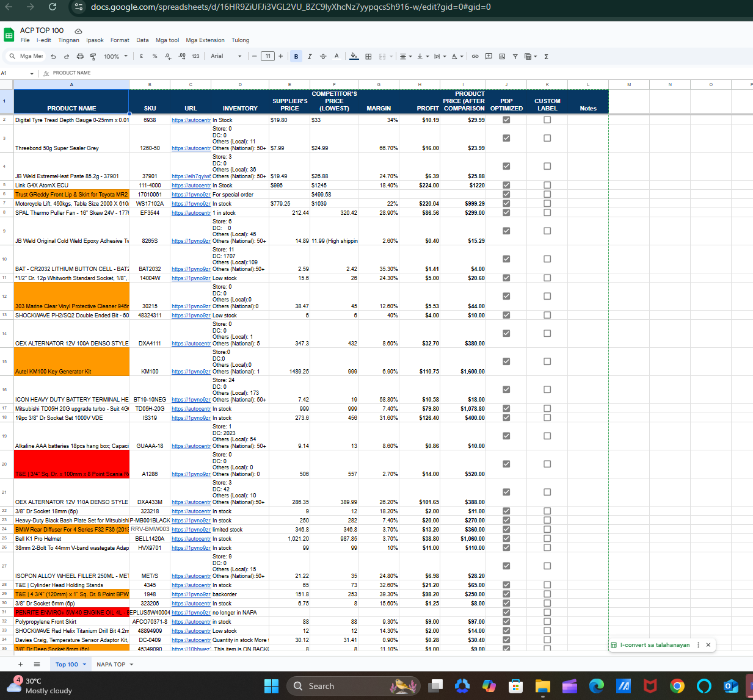This screenshot has height=700, width=753.
Task: Open the number format 123 menu
Action: coord(195,56)
